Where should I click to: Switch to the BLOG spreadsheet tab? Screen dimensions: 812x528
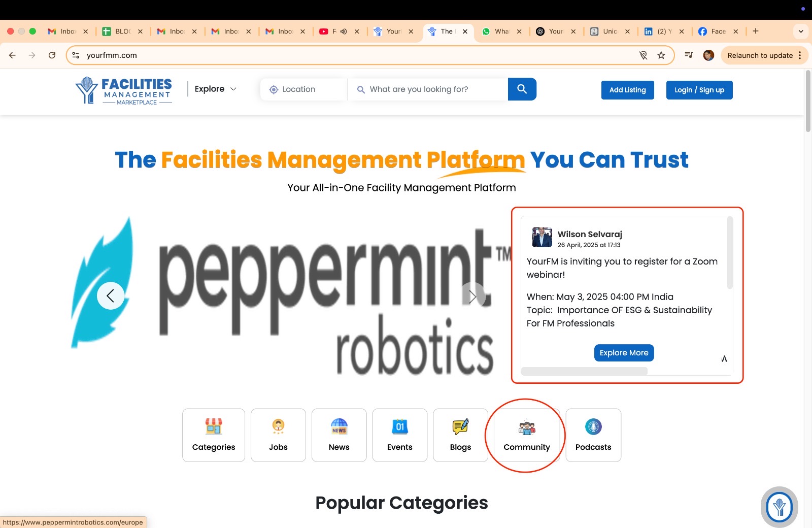tap(122, 31)
